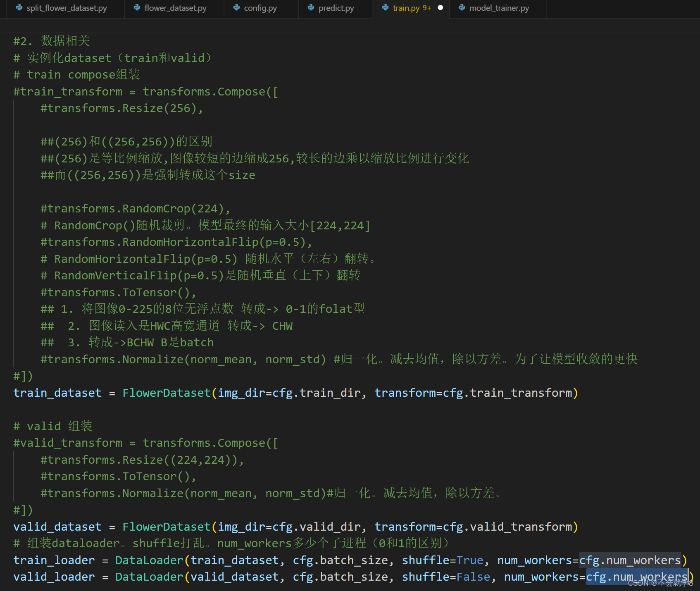Click '#transforms.RandomHorizontalFlip(p=0.5),' line

(176, 242)
